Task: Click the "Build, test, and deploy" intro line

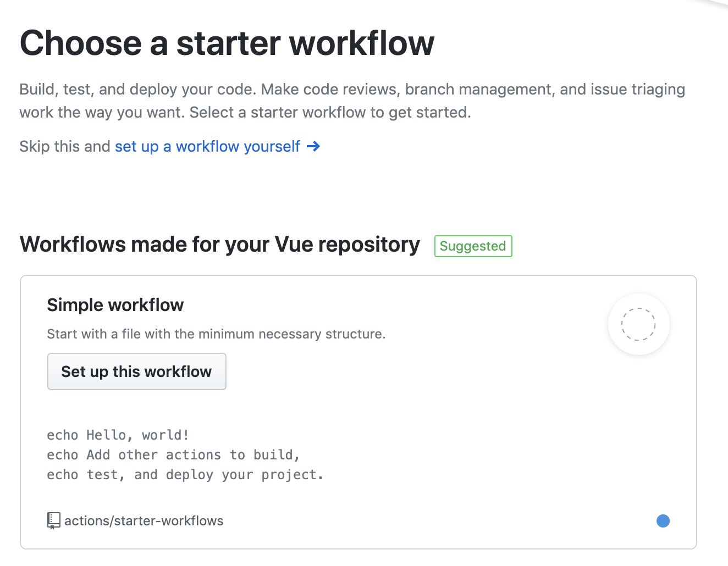Action: (x=352, y=89)
